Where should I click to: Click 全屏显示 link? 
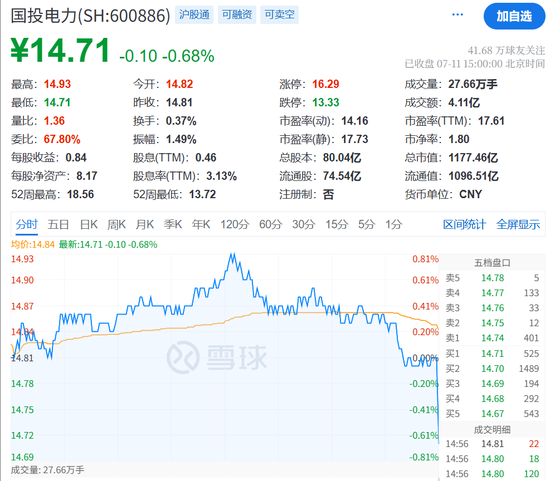click(518, 224)
